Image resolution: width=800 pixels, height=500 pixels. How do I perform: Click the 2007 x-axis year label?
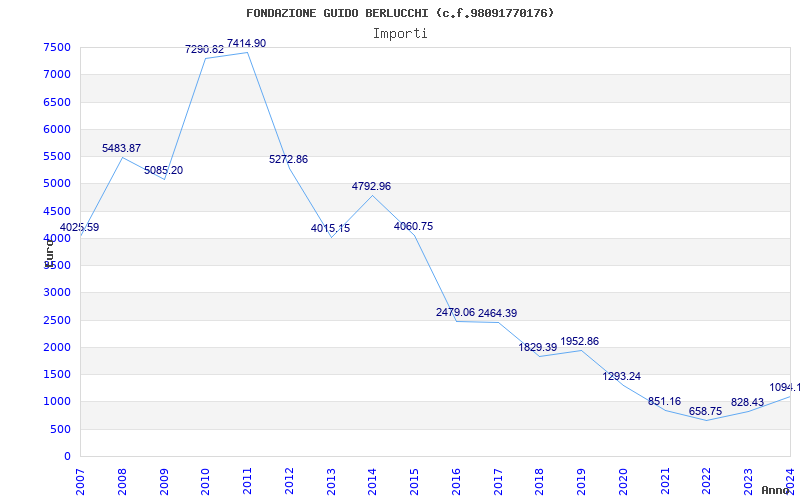click(x=80, y=481)
